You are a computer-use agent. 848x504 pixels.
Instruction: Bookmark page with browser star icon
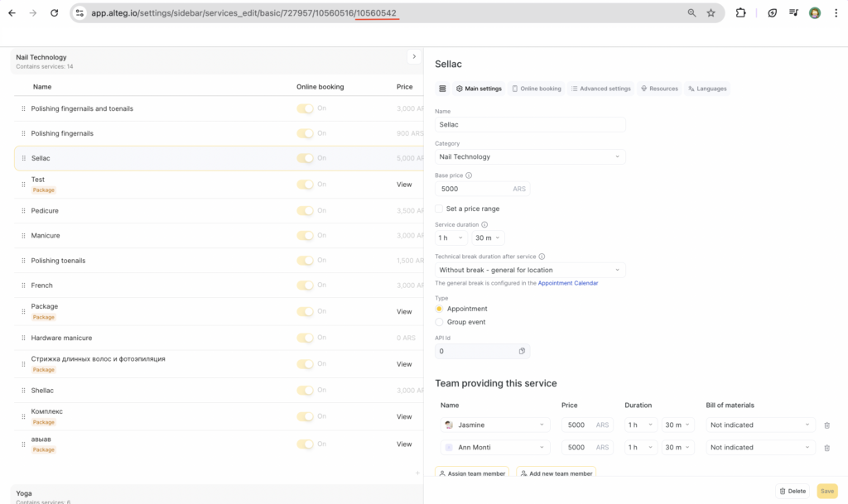[x=711, y=13]
